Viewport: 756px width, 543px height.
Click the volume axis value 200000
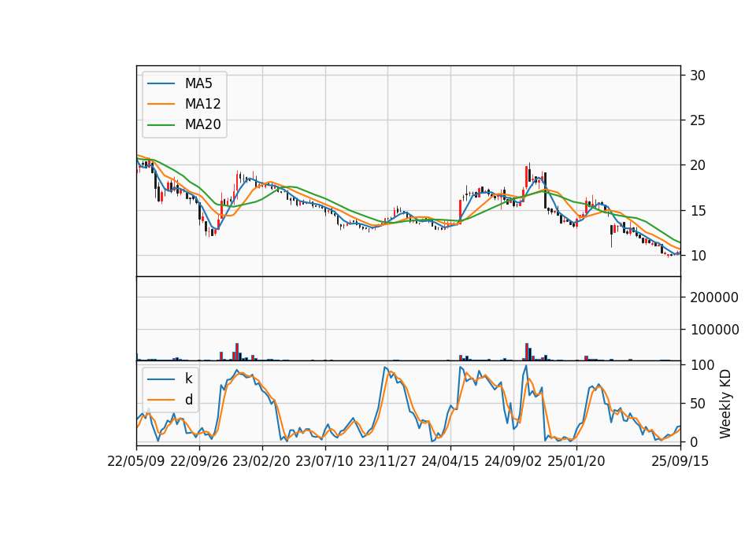click(x=714, y=297)
